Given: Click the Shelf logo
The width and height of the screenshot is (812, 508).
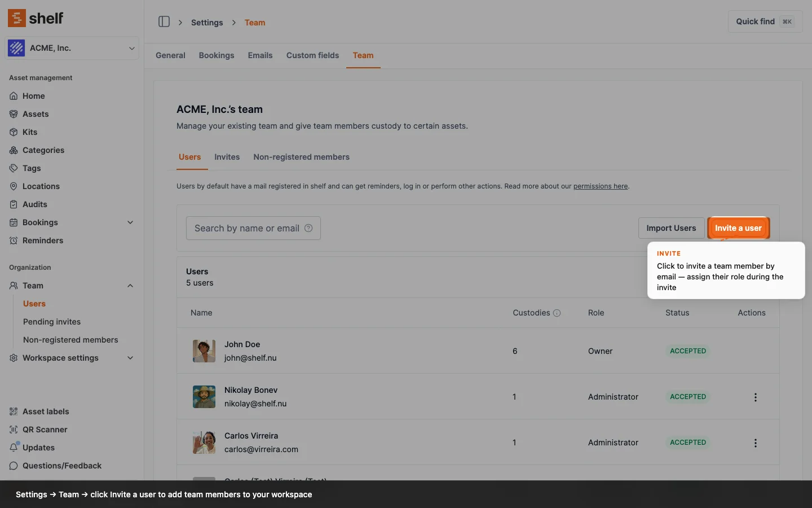Looking at the screenshot, I should click(x=36, y=18).
